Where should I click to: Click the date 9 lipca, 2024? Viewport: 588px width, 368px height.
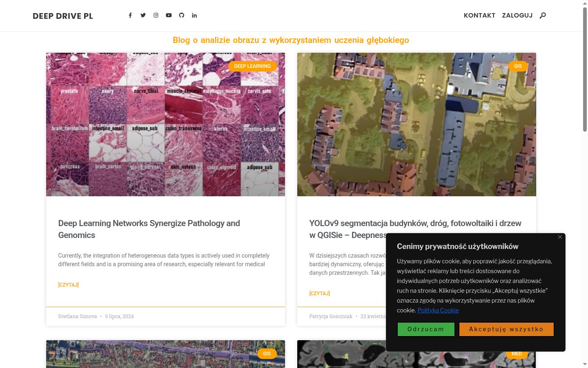pos(119,316)
